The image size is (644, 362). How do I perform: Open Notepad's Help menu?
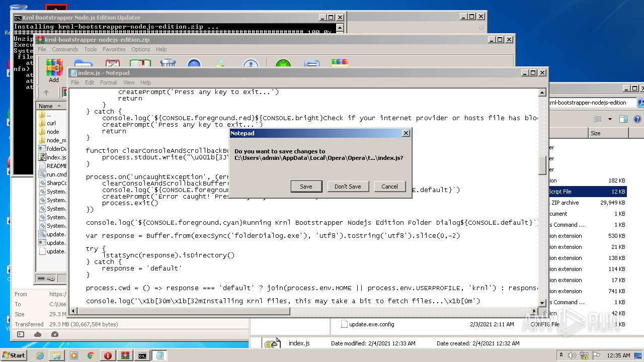click(x=145, y=82)
